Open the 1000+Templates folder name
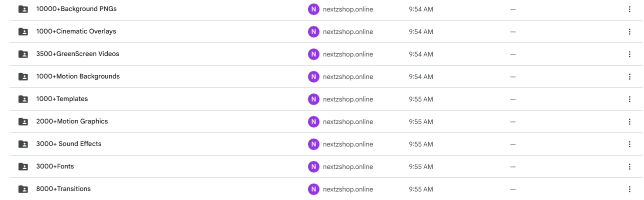The image size is (644, 200). (x=62, y=99)
